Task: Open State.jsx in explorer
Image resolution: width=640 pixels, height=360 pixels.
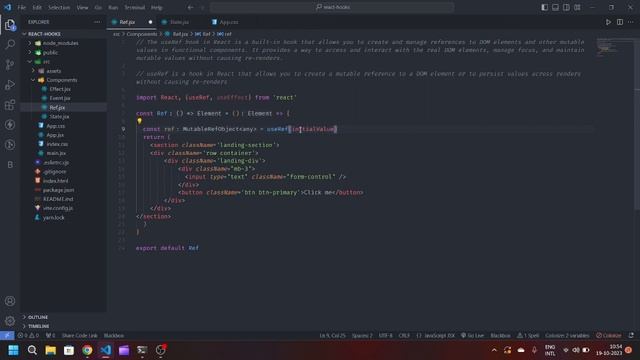Action: [59, 117]
